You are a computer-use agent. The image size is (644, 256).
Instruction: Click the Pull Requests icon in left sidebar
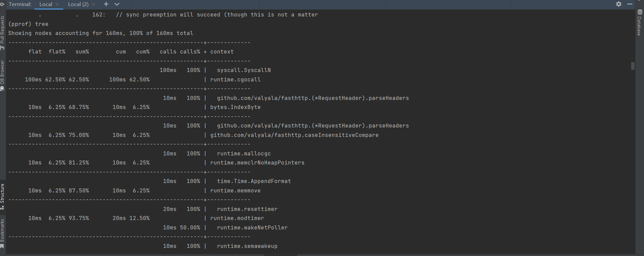click(2, 48)
